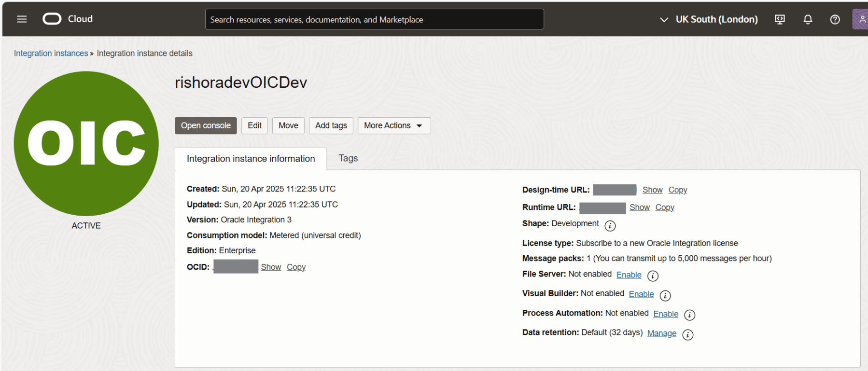Click info icon beside File Server
The height and width of the screenshot is (371, 868).
[653, 276]
